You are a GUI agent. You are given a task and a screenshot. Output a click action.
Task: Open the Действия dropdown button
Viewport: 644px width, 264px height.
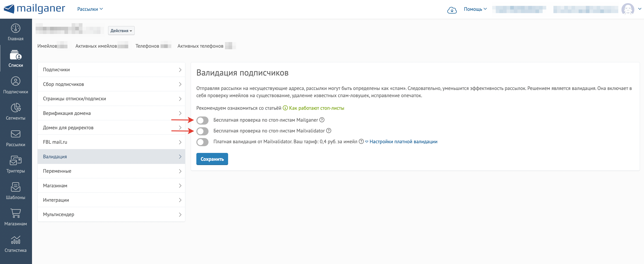[x=121, y=31]
